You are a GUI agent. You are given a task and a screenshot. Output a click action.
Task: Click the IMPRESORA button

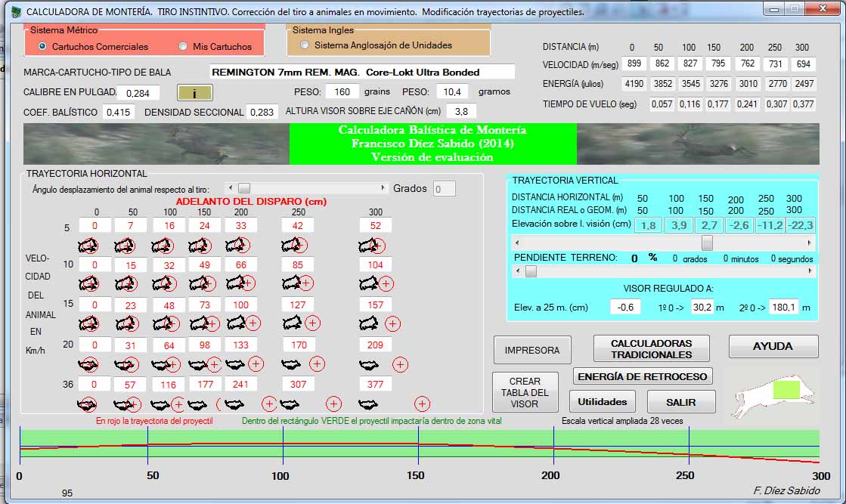click(531, 350)
